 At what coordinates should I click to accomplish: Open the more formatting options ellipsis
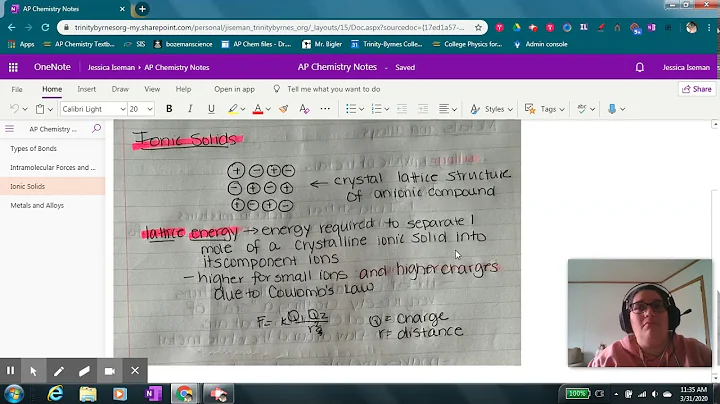tap(325, 109)
